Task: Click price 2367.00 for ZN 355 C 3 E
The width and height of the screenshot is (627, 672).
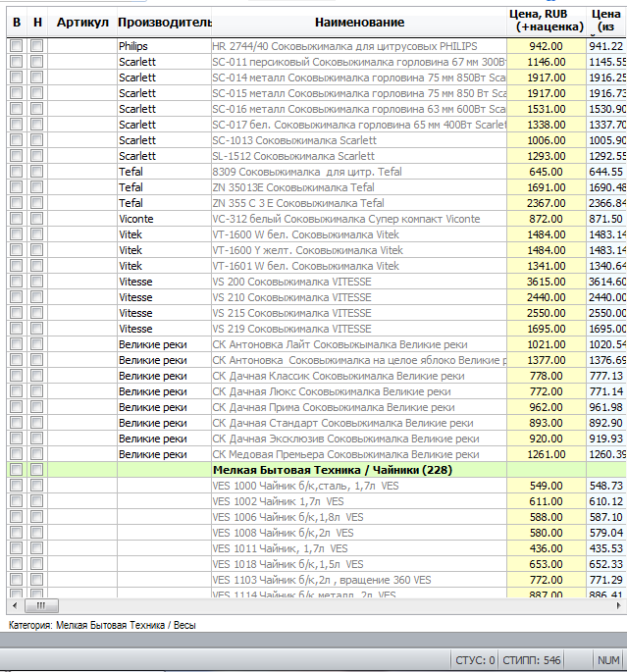Action: [x=546, y=203]
